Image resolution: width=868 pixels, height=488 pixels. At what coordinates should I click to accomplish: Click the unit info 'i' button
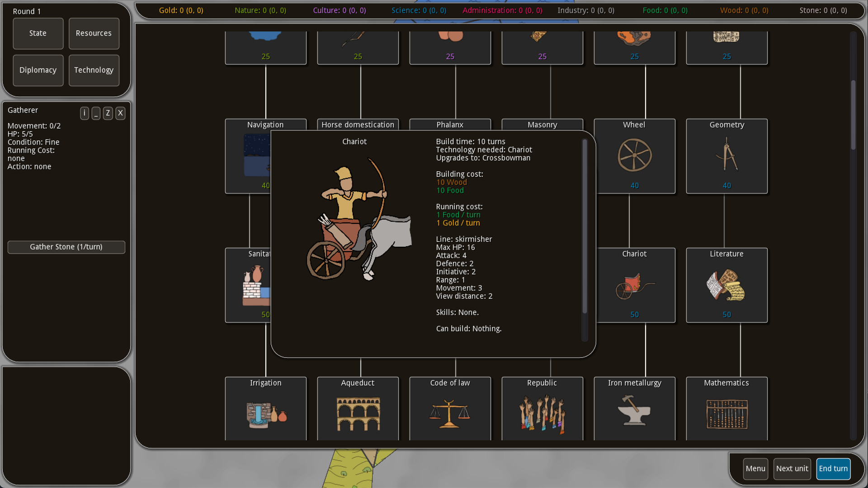84,113
